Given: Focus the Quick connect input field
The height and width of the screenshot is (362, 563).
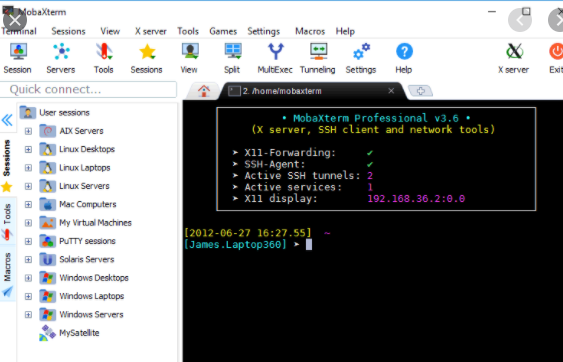Looking at the screenshot, I should pos(88,89).
